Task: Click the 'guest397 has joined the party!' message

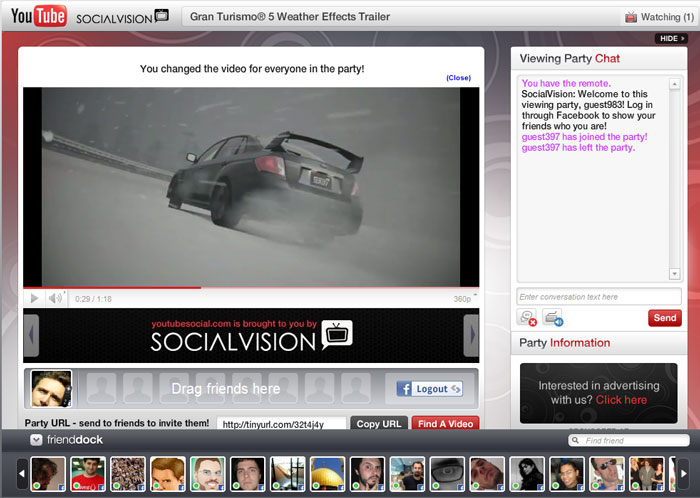Action: coord(584,137)
